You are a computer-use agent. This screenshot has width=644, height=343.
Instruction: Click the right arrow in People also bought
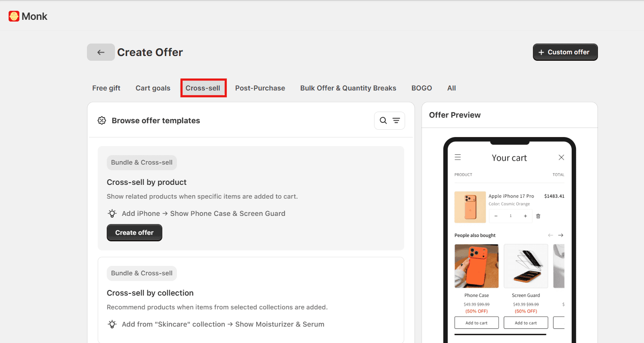(560, 235)
